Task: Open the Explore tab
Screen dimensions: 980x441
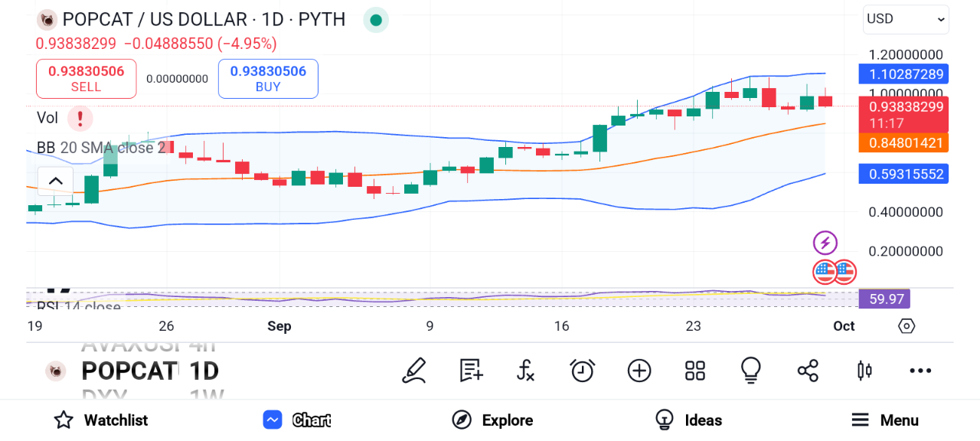Action: point(492,420)
